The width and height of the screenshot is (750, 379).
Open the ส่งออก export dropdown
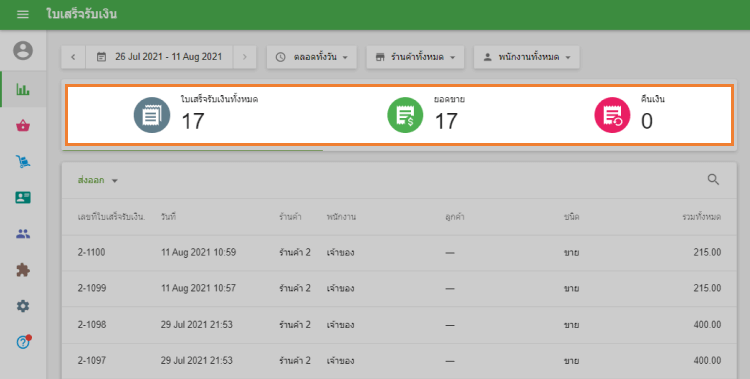point(98,180)
